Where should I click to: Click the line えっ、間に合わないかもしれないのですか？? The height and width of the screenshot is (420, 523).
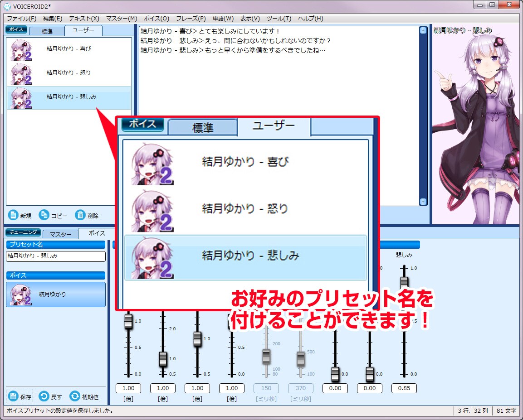coord(268,41)
